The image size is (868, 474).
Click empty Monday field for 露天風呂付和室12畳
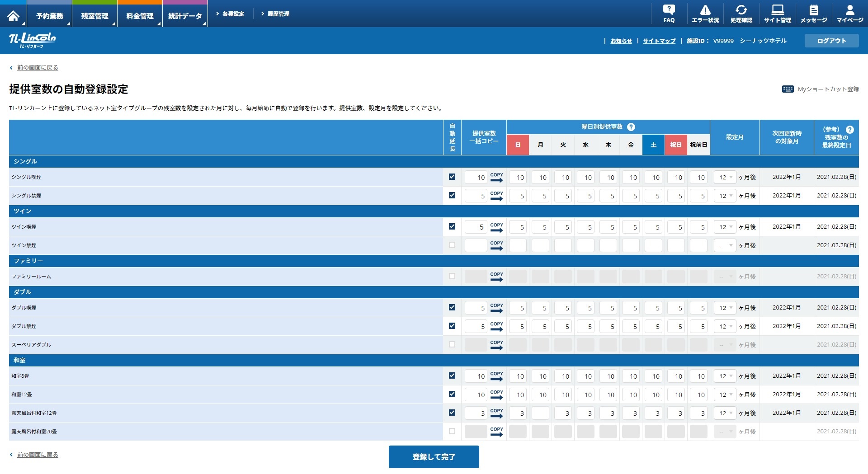pyautogui.click(x=540, y=413)
